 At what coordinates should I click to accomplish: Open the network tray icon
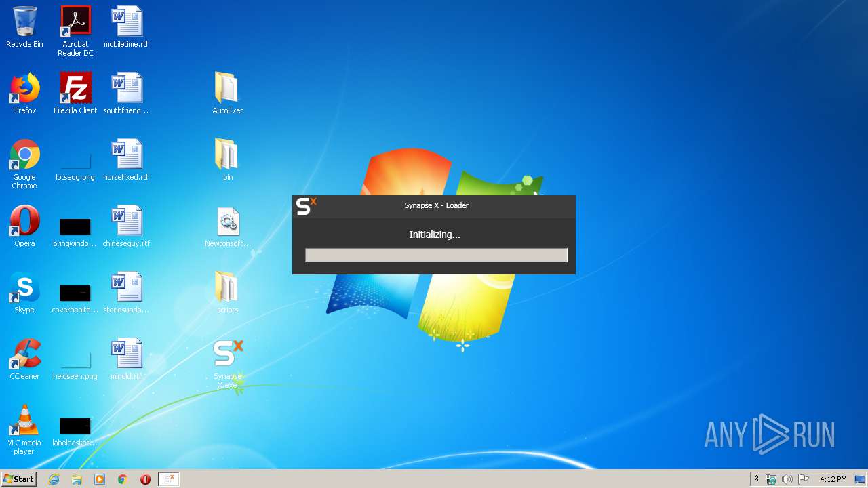coord(771,479)
